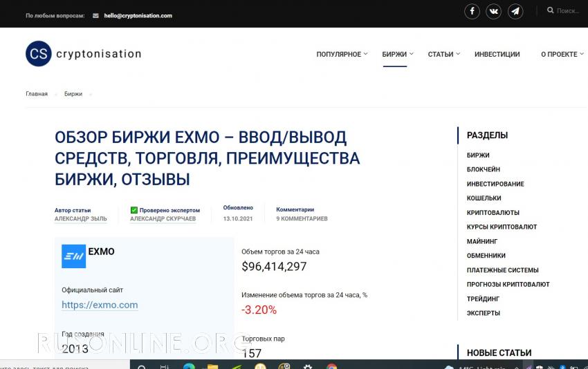The width and height of the screenshot is (588, 369).
Task: Open the VK social icon
Action: (x=493, y=11)
